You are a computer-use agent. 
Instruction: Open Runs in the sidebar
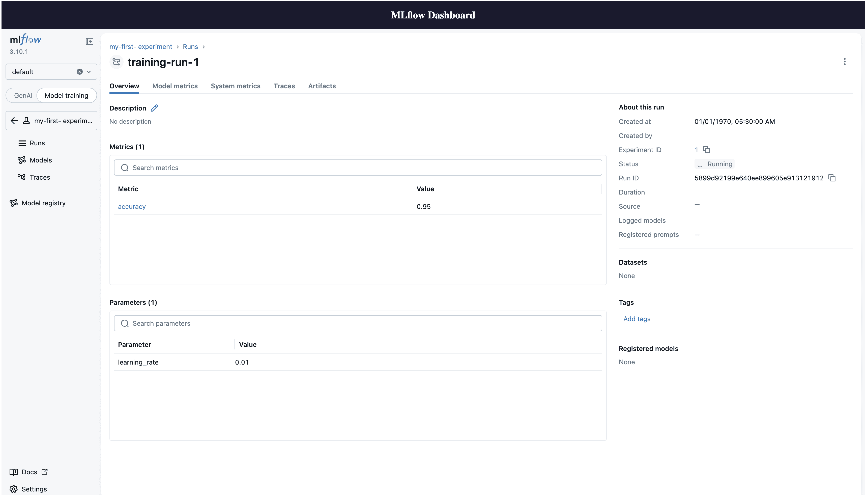(x=37, y=143)
